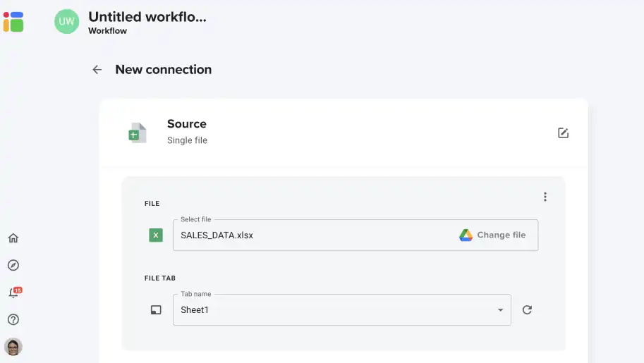Go back using the left arrow
644x363 pixels.
click(x=97, y=70)
